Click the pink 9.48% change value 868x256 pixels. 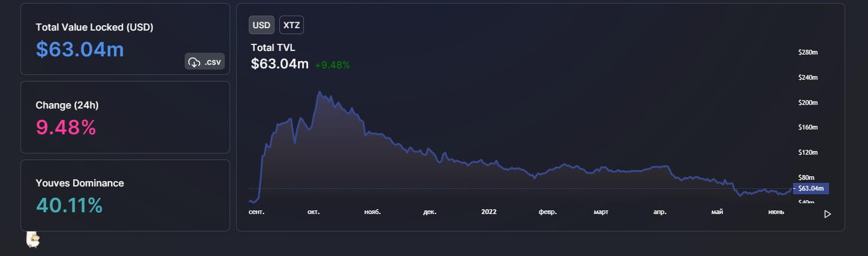66,128
